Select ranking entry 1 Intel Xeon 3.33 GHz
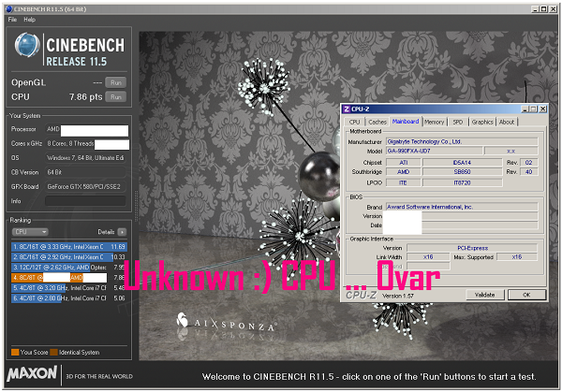This screenshot has width=562, height=392. (x=69, y=247)
